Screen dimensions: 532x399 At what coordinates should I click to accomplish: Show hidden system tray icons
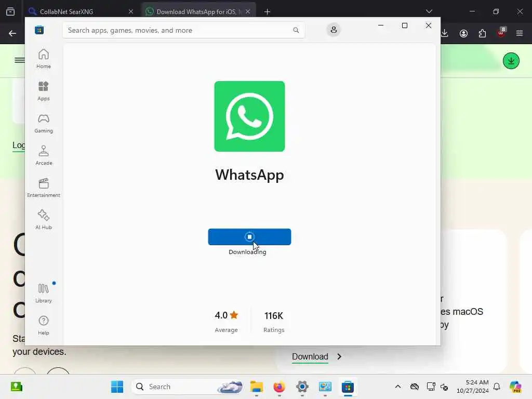[398, 387]
